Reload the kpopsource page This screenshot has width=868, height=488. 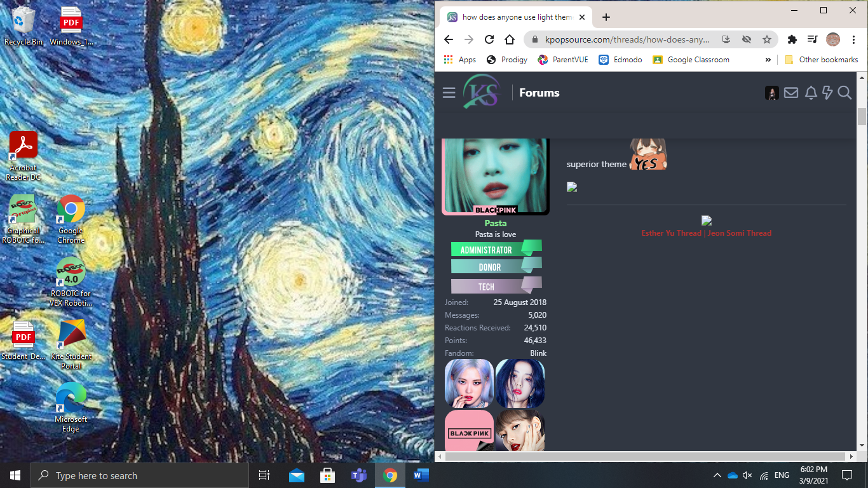pos(489,39)
